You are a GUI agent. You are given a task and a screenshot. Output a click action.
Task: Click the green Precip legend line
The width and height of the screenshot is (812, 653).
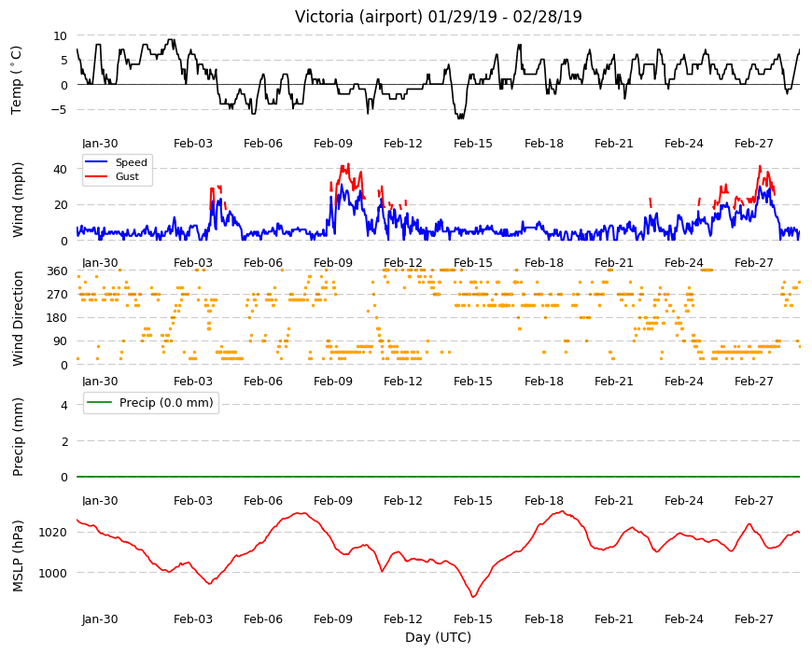[100, 402]
